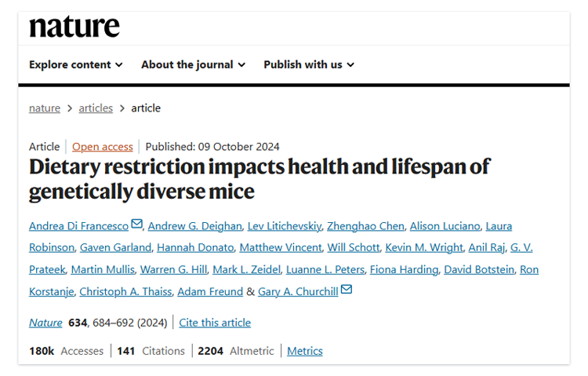Navigate to articles breadcrumb
Image resolution: width=588 pixels, height=376 pixels.
pyautogui.click(x=96, y=108)
